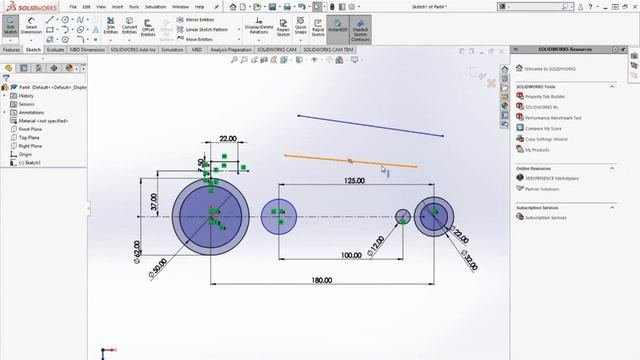
Task: Open Display/Delete Relations
Action: point(259,26)
